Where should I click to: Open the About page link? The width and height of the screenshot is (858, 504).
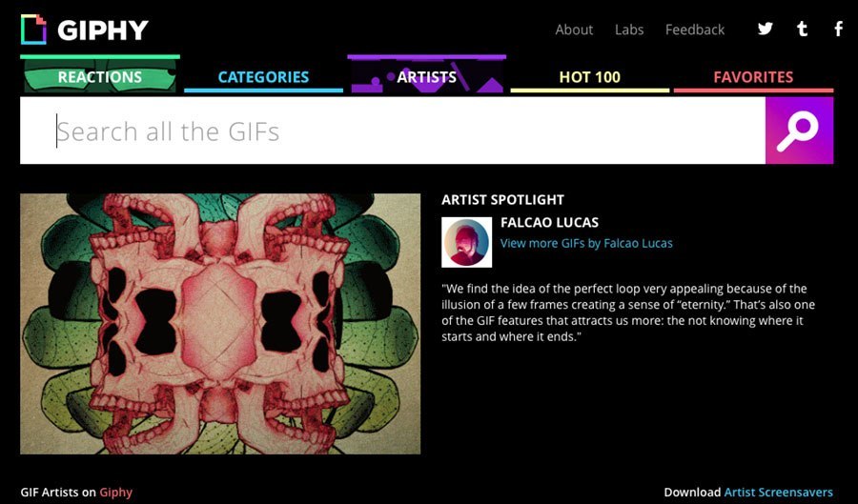click(574, 30)
